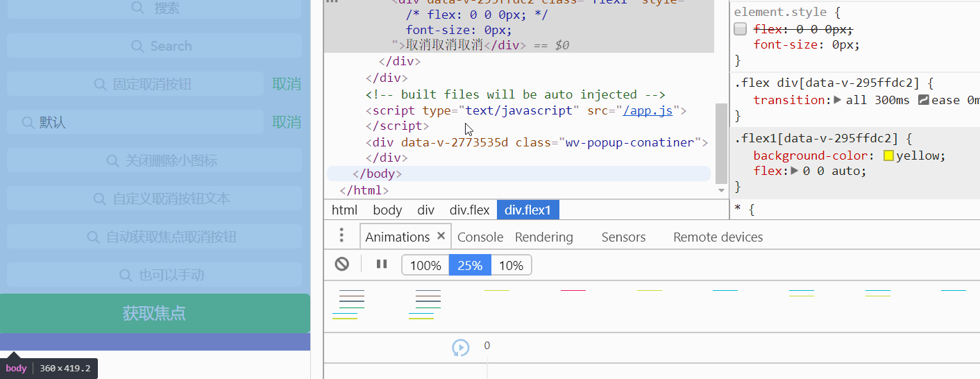Select the wv-popup-conatiner div node
Screen dimensions: 980x379
click(x=537, y=142)
